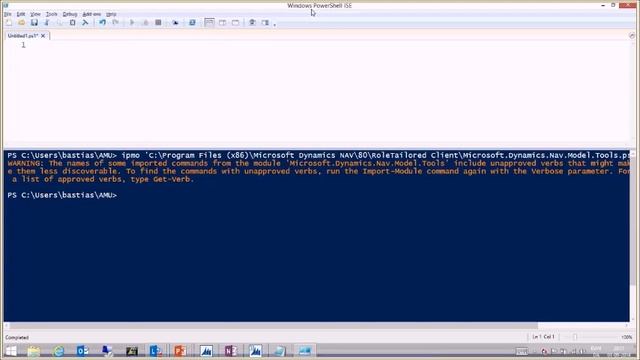
Task: Start PowerShell.exe from the toolbar icon
Action: tap(192, 23)
